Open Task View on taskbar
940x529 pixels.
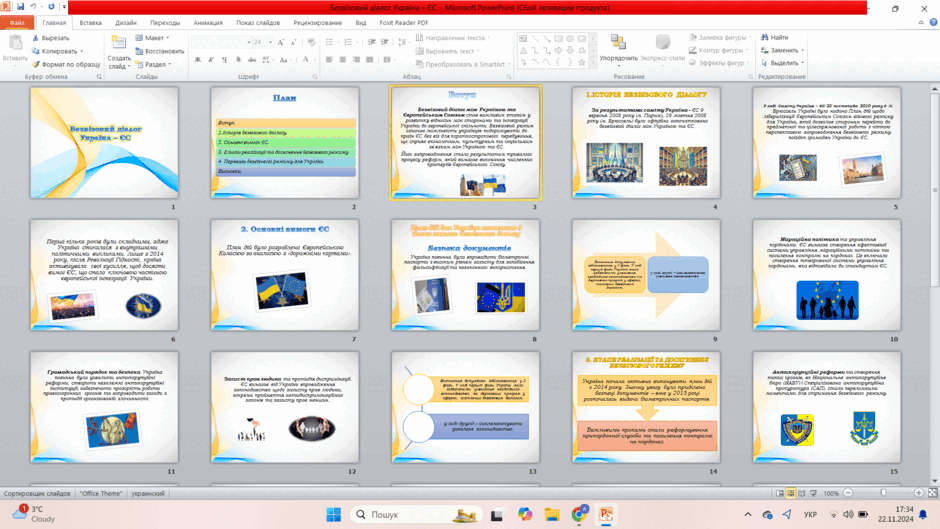[x=496, y=515]
